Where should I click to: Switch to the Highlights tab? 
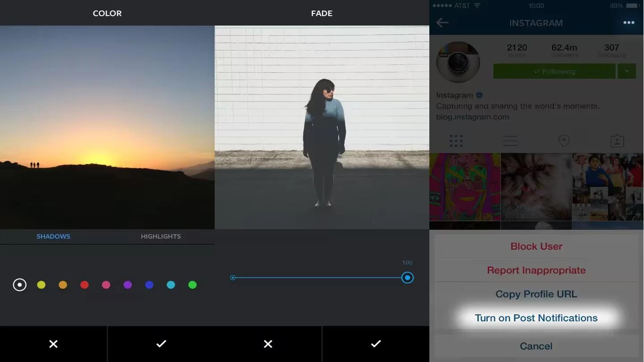tap(161, 236)
